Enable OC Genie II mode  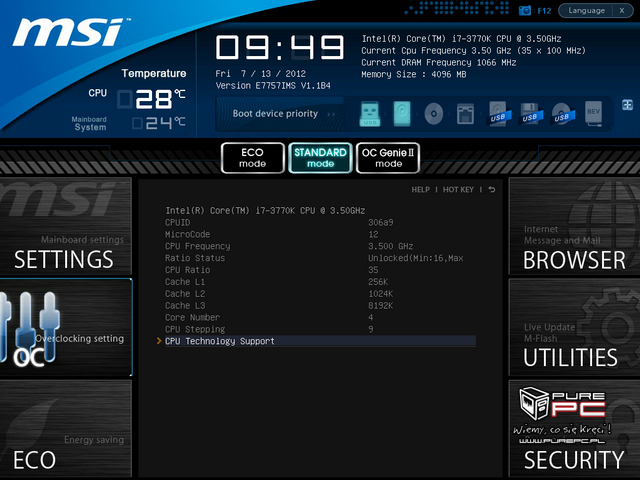point(388,158)
